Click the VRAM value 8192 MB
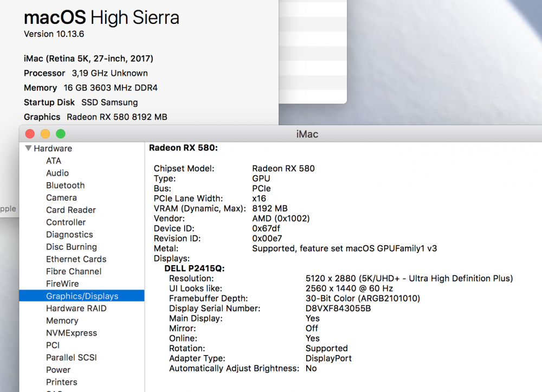542x392 pixels. click(x=270, y=208)
